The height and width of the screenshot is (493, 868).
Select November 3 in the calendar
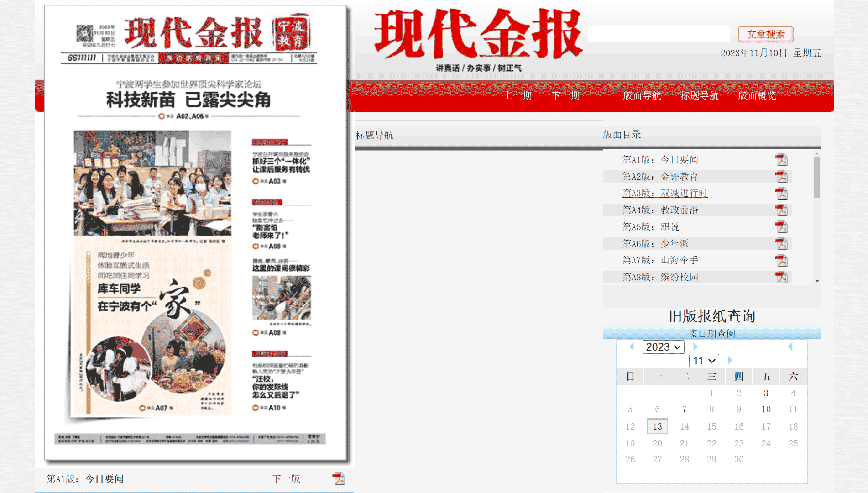pos(766,393)
